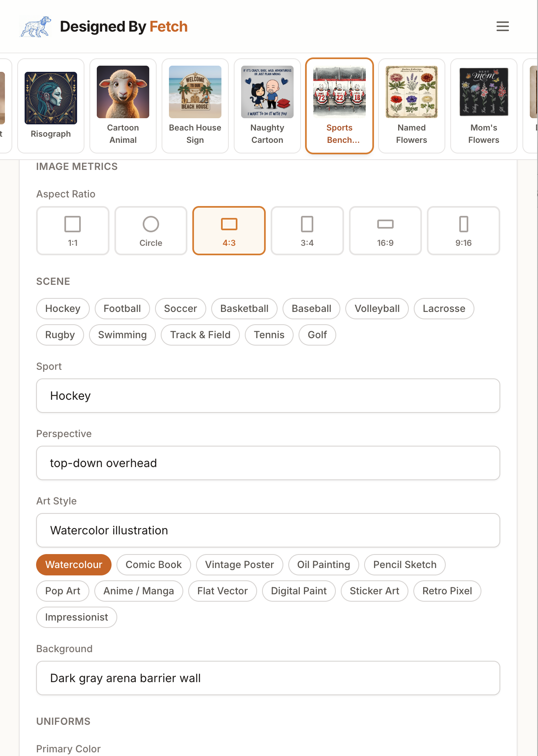Choose the Cartoon Animal sheep template
The height and width of the screenshot is (756, 538).
point(123,106)
